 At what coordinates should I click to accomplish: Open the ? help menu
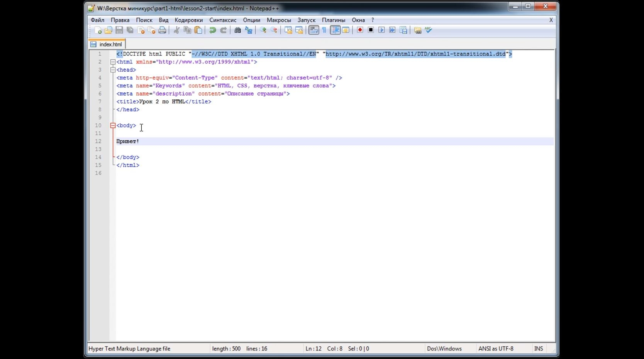[373, 20]
